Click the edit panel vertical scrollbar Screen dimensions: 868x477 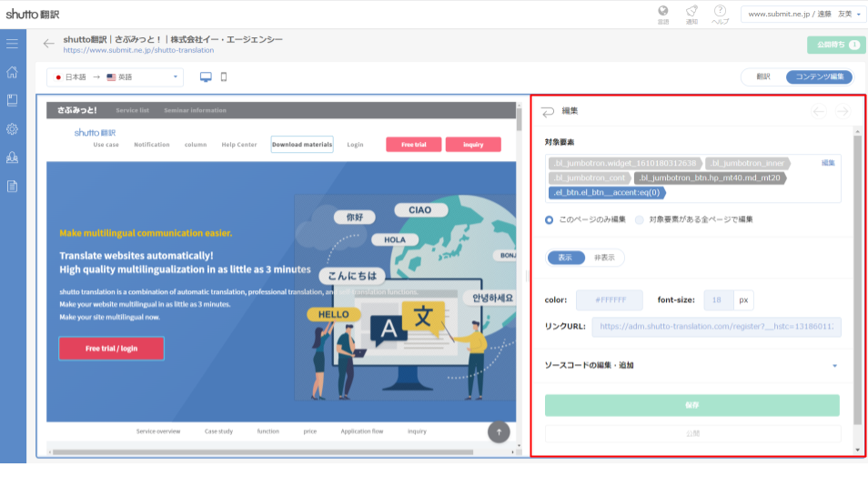857,279
